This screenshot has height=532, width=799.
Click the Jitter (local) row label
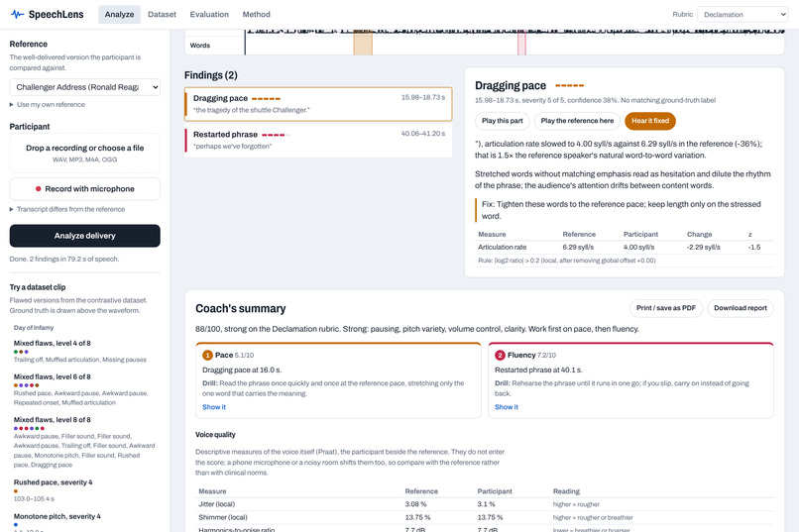click(x=217, y=504)
